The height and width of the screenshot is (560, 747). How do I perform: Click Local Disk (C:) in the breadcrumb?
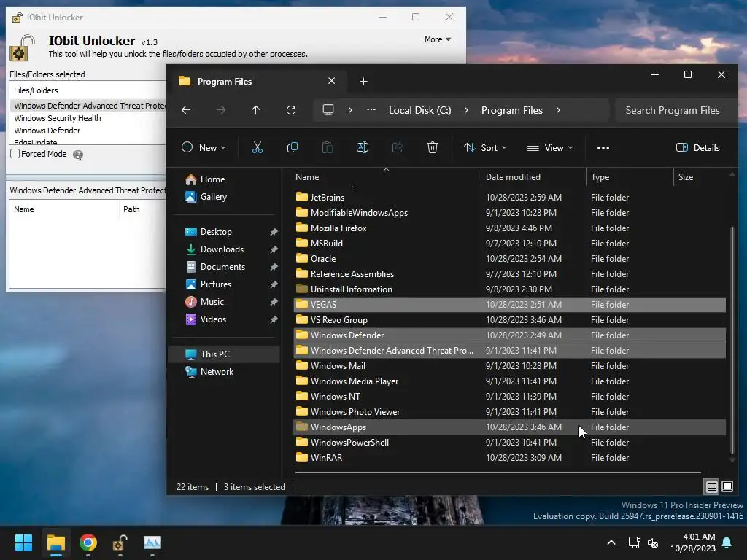419,110
